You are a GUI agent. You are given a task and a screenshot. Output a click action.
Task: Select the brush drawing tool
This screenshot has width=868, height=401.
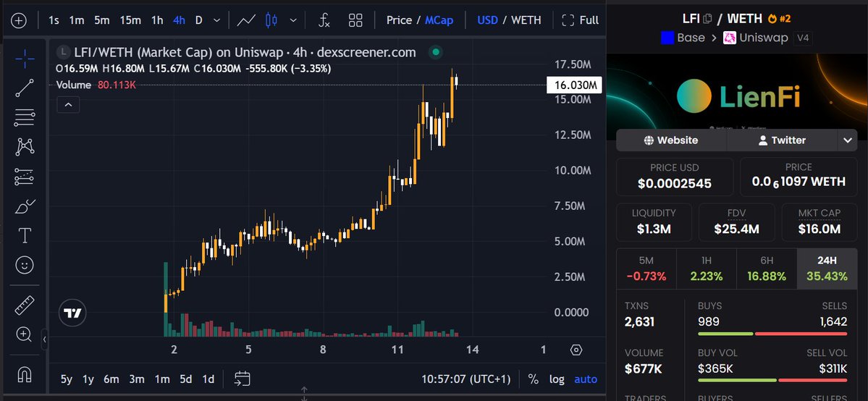pyautogui.click(x=25, y=206)
